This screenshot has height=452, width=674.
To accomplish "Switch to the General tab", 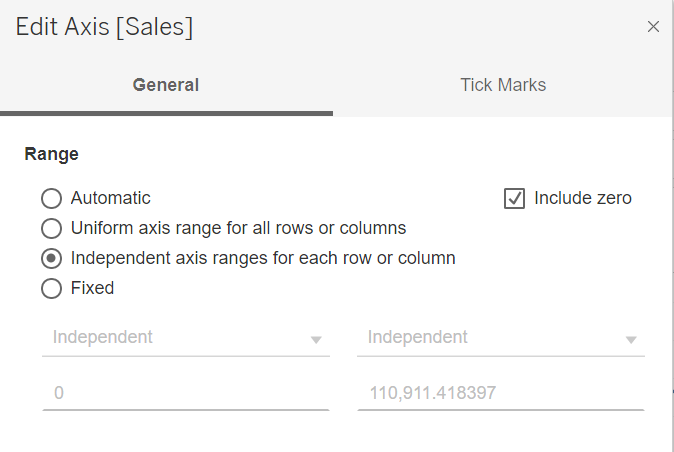I will (166, 85).
